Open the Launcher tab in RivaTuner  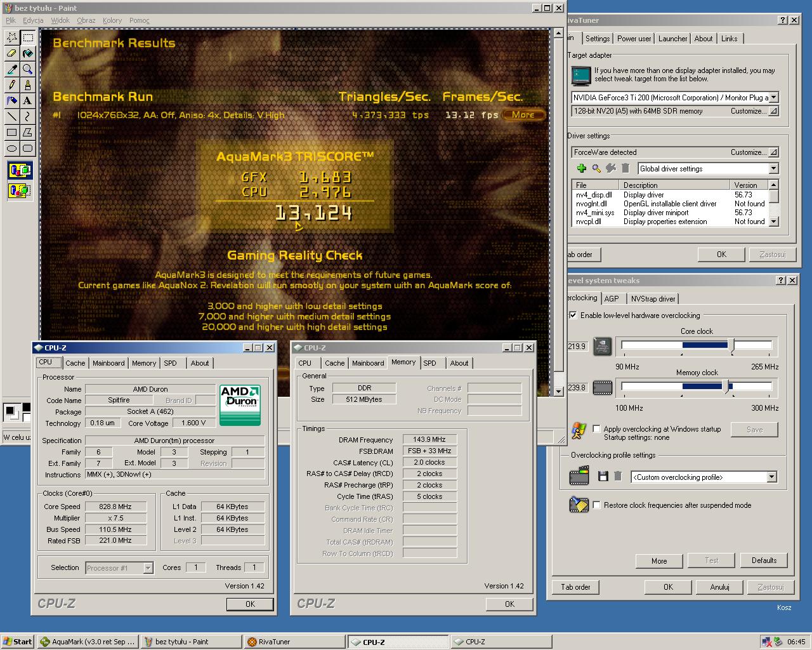[x=672, y=39]
